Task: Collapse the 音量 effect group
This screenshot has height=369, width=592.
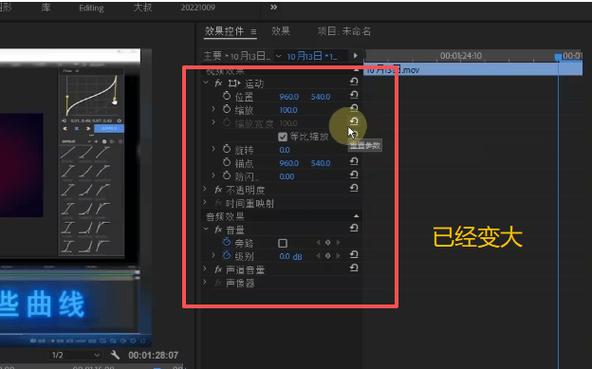Action: coord(206,229)
